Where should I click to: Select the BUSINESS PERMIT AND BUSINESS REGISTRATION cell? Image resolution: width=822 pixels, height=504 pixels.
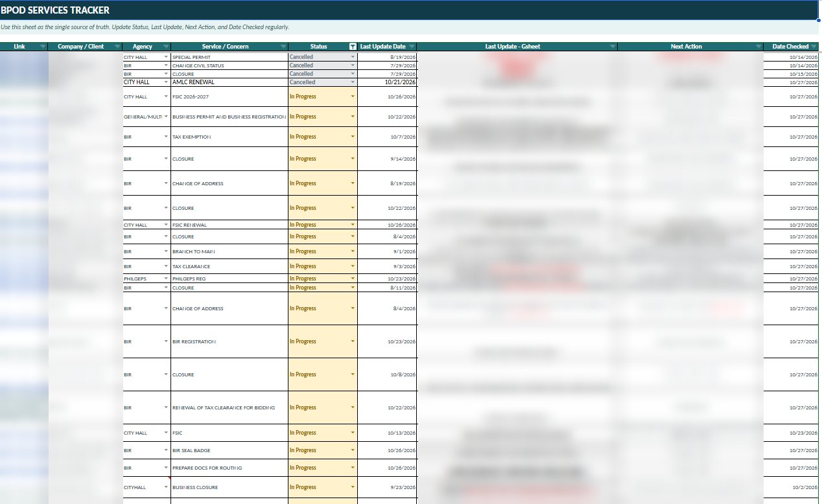point(229,117)
